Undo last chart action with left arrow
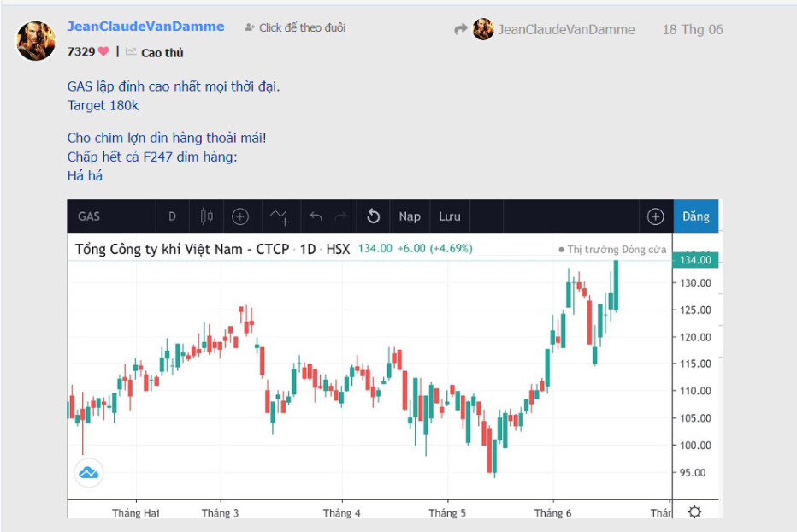This screenshot has width=797, height=532. [x=316, y=216]
